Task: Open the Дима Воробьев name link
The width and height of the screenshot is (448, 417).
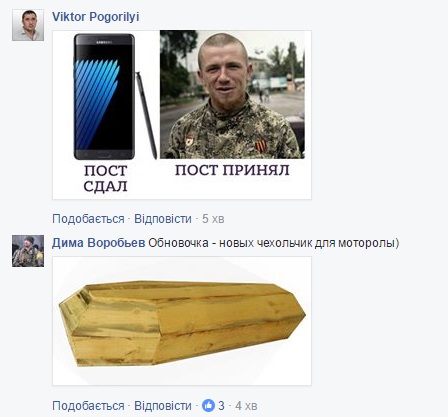Action: coord(99,243)
